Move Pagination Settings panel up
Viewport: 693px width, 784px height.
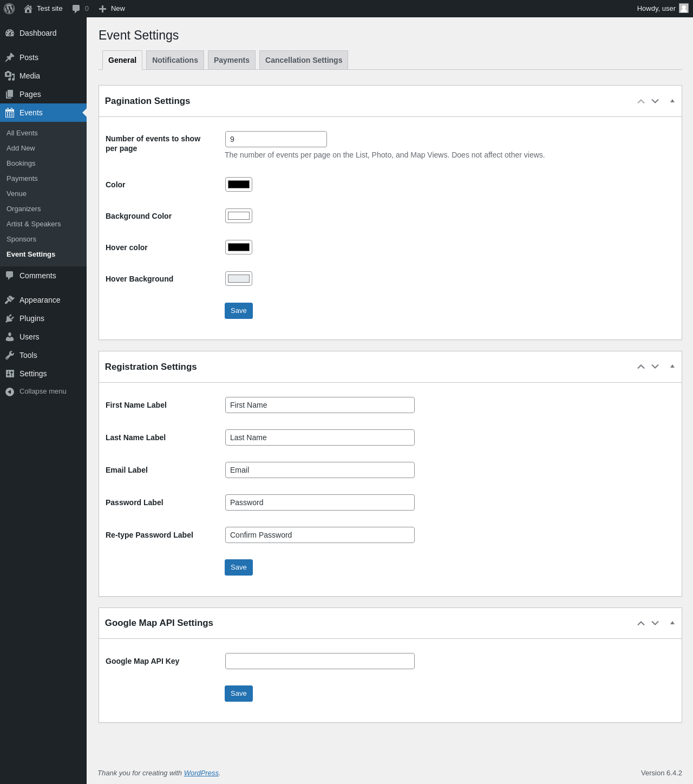click(641, 101)
